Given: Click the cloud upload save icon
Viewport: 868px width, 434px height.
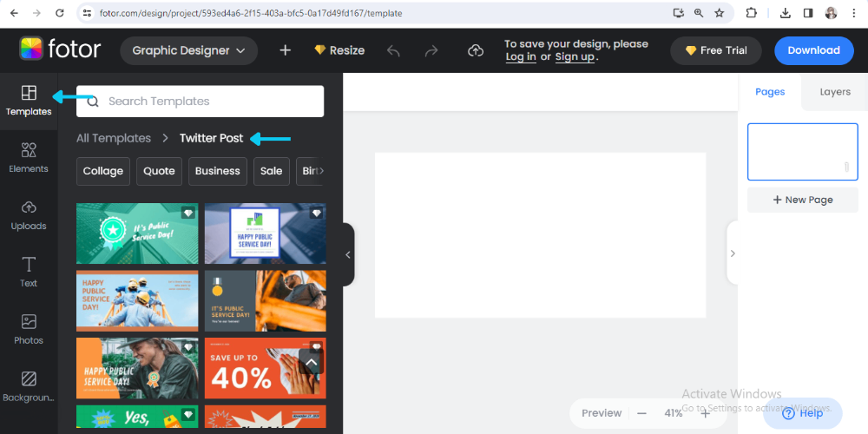Looking at the screenshot, I should [476, 51].
